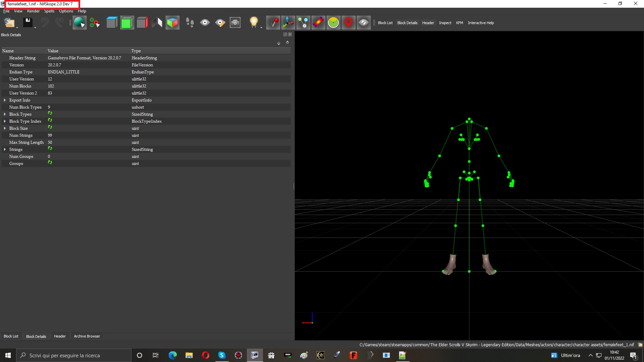Click the eye with pencil icon
The image size is (644, 362).
(220, 23)
